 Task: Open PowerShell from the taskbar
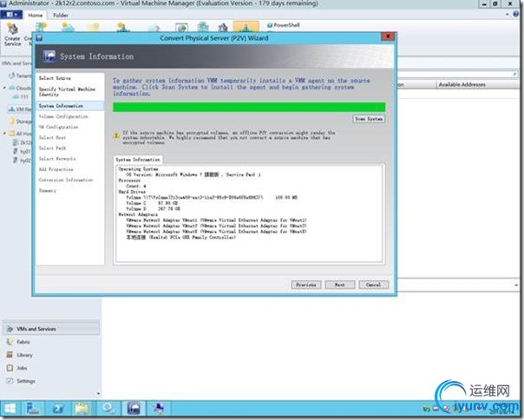(x=58, y=409)
